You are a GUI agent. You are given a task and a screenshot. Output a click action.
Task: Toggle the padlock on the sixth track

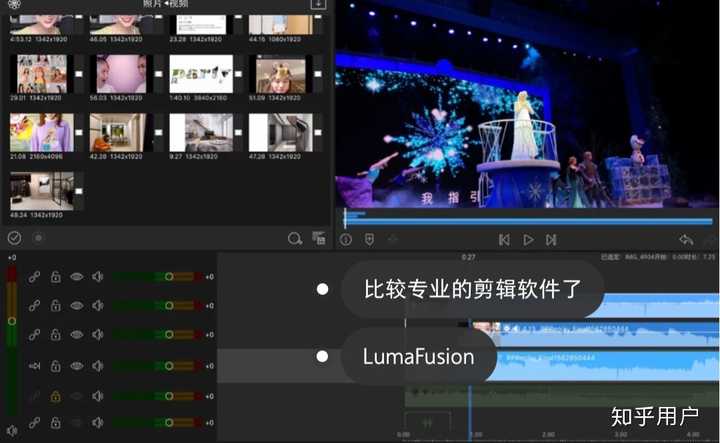click(56, 423)
